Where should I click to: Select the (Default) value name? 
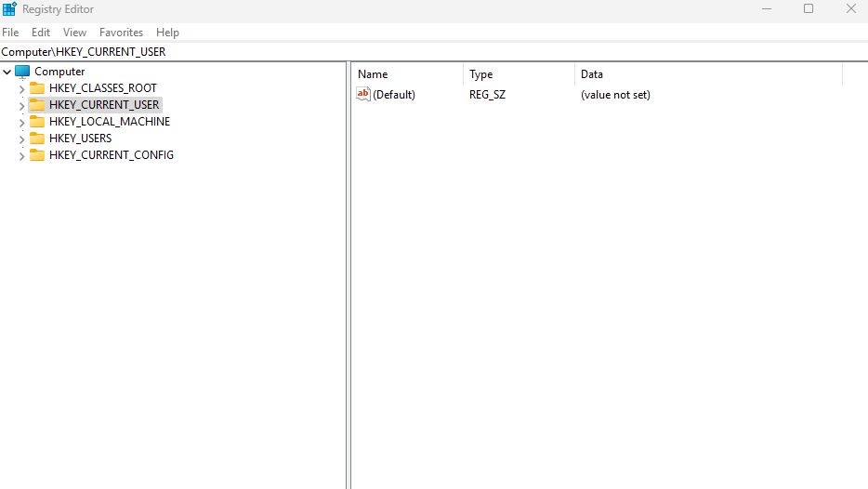(394, 95)
